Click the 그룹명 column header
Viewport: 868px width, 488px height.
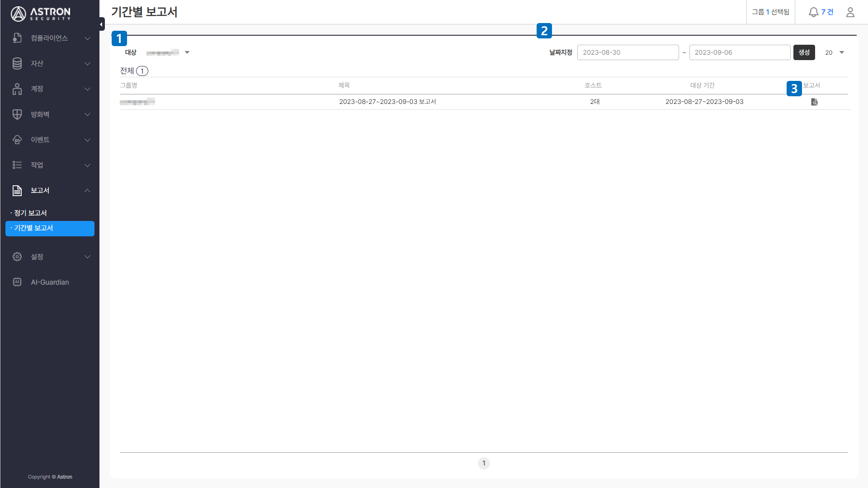pos(128,85)
